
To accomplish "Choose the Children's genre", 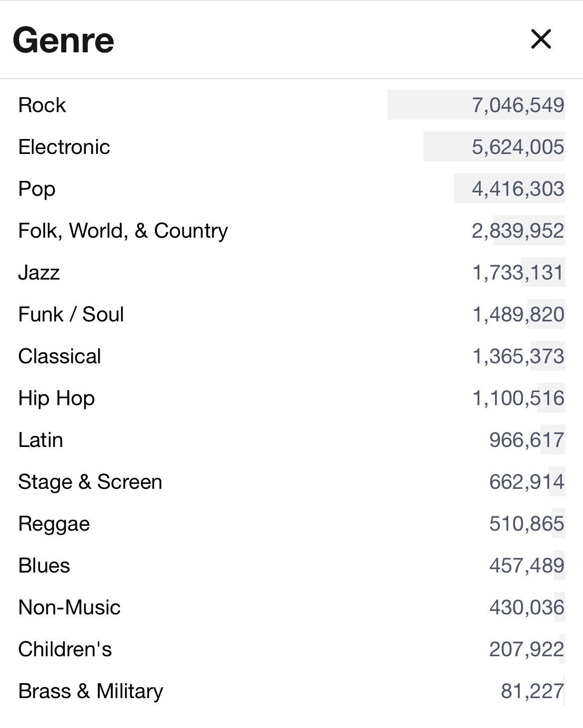I will pos(291,649).
